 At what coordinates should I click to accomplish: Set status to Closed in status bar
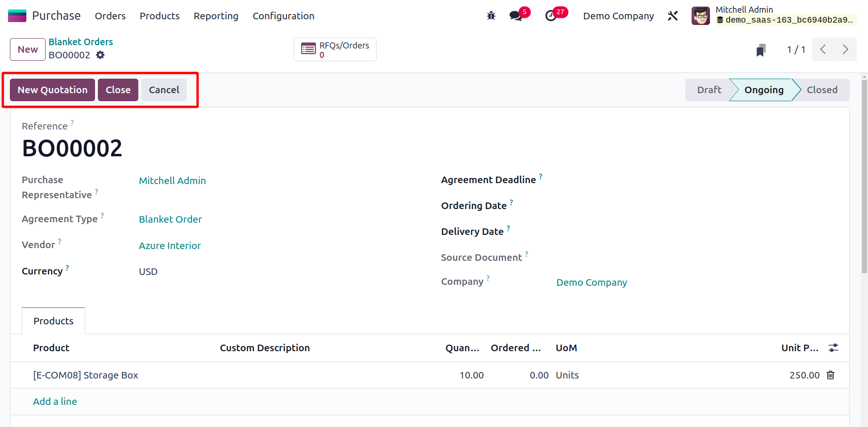point(821,90)
